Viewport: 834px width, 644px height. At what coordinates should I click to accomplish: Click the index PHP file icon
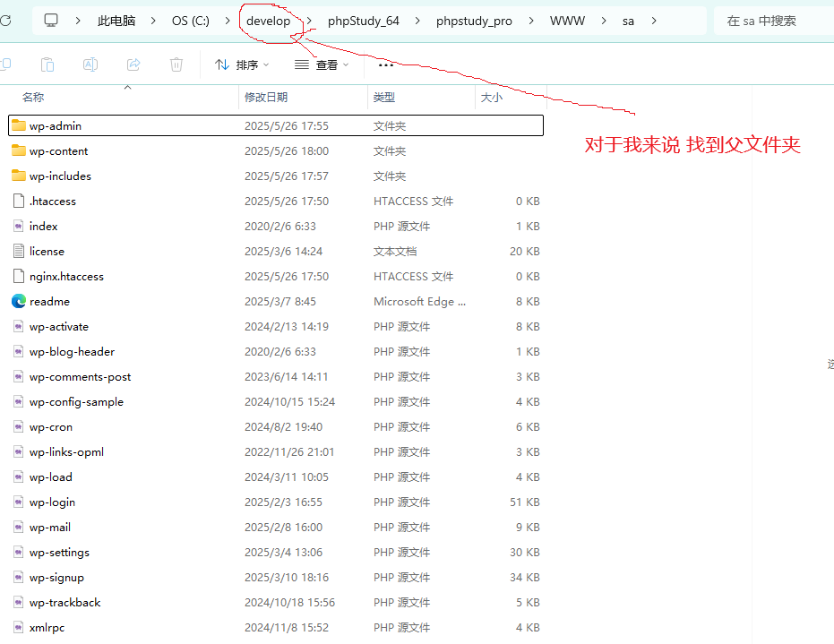[x=19, y=226]
